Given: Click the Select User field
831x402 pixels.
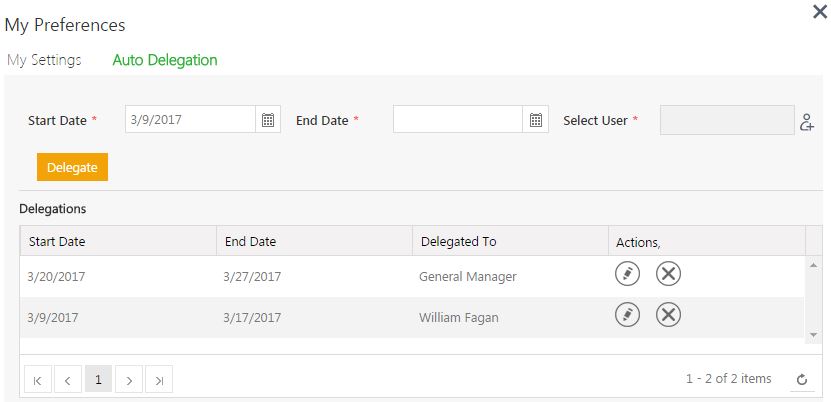Looking at the screenshot, I should tap(727, 120).
